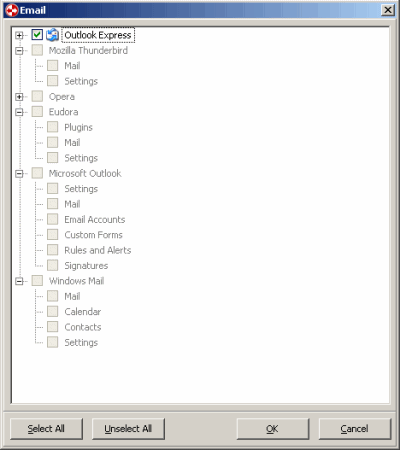Uncheck the Outlook Express checkbox
The image size is (400, 450).
coord(37,35)
